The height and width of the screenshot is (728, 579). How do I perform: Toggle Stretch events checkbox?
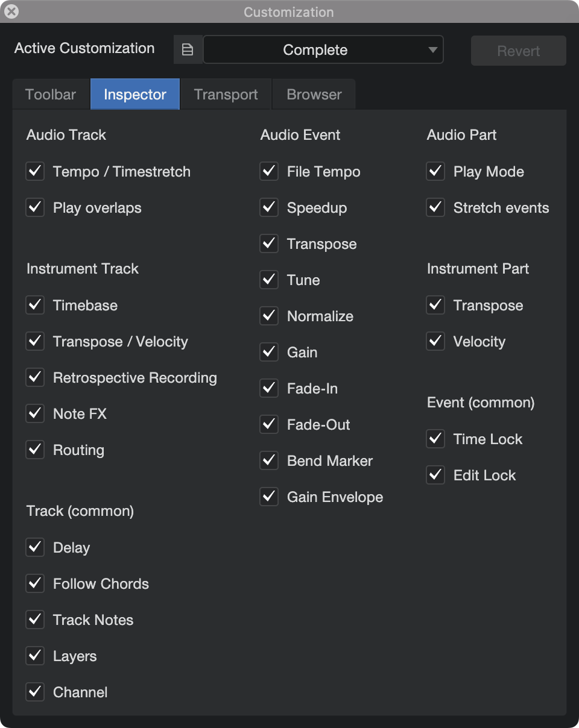point(435,208)
